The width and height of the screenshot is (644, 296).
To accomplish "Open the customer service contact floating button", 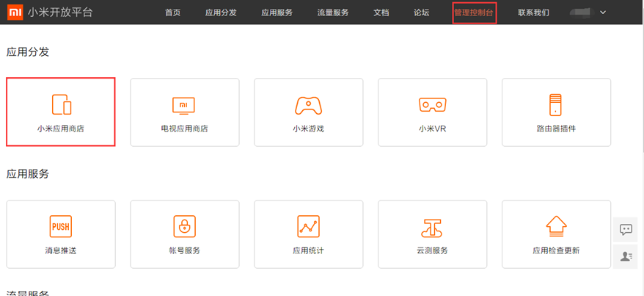I will pos(626,256).
